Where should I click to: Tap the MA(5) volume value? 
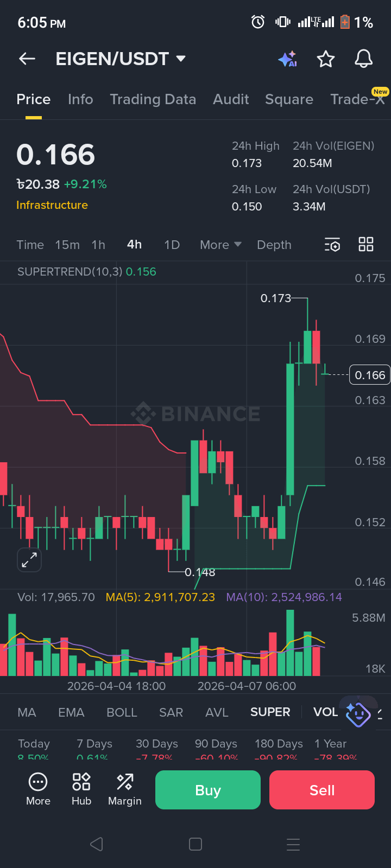point(160,597)
